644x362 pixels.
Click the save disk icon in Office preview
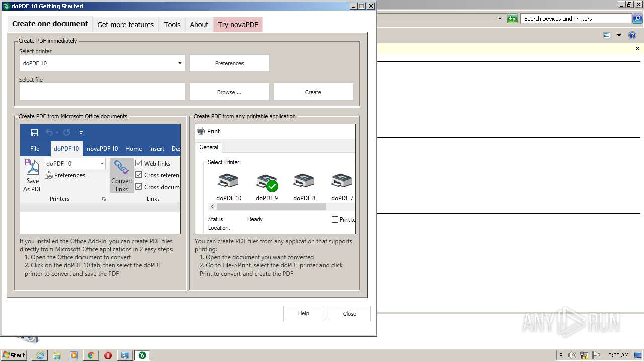[x=35, y=133]
